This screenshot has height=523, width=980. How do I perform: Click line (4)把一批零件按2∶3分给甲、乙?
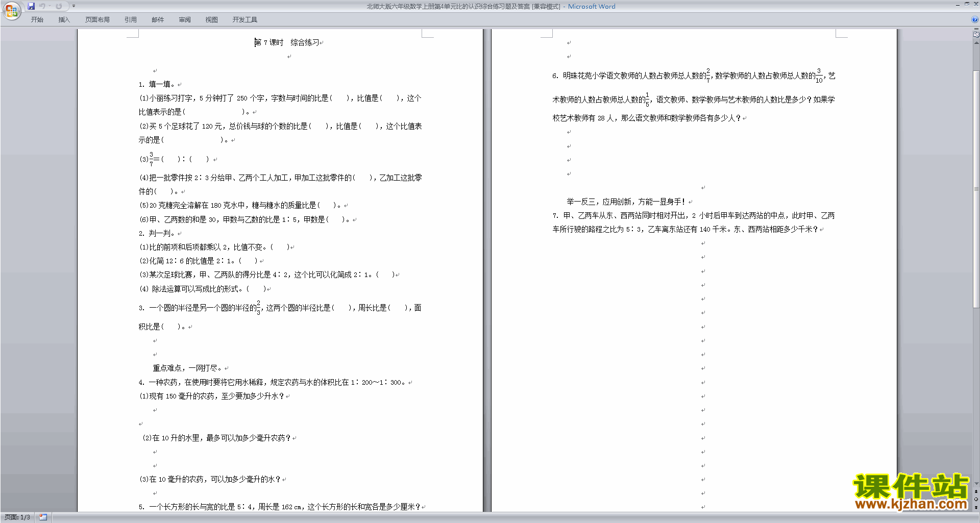tap(280, 184)
